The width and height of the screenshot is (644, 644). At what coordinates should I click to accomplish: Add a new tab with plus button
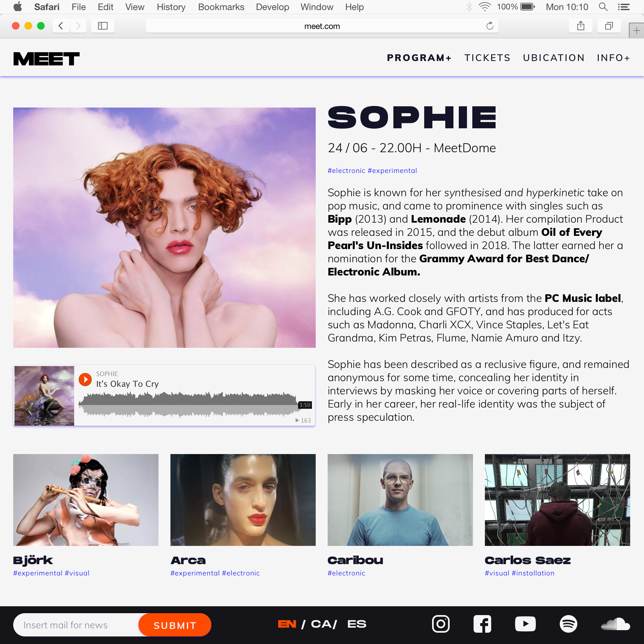637,31
